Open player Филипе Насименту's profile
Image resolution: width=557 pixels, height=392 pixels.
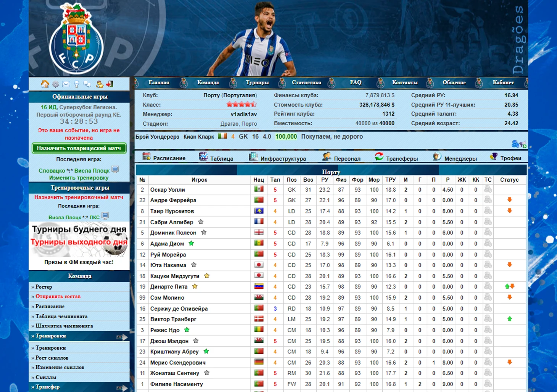pyautogui.click(x=177, y=384)
